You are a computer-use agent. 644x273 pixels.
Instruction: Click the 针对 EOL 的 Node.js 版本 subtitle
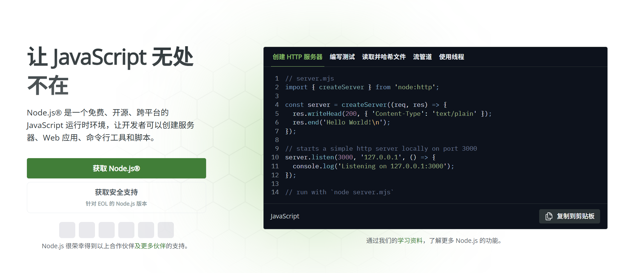(x=116, y=204)
